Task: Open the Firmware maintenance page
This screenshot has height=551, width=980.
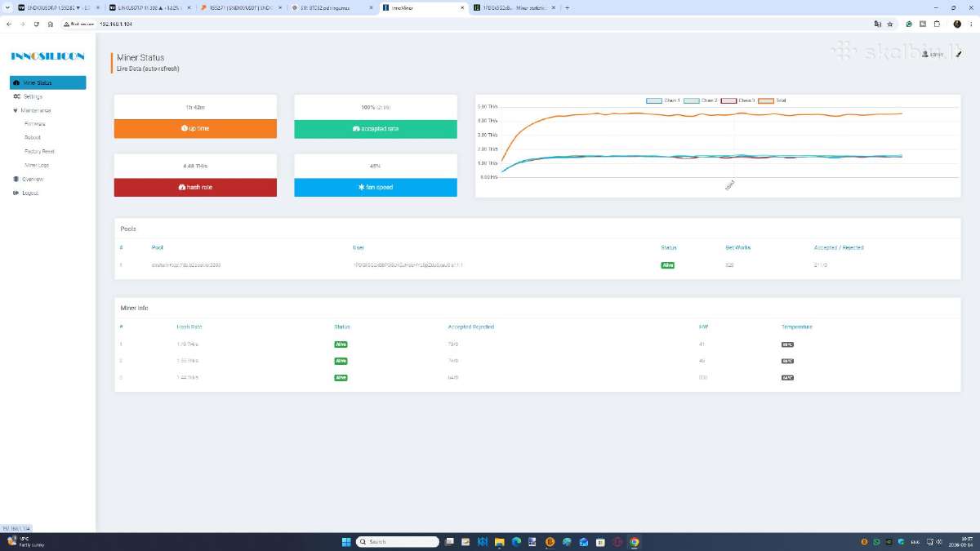Action: click(34, 124)
